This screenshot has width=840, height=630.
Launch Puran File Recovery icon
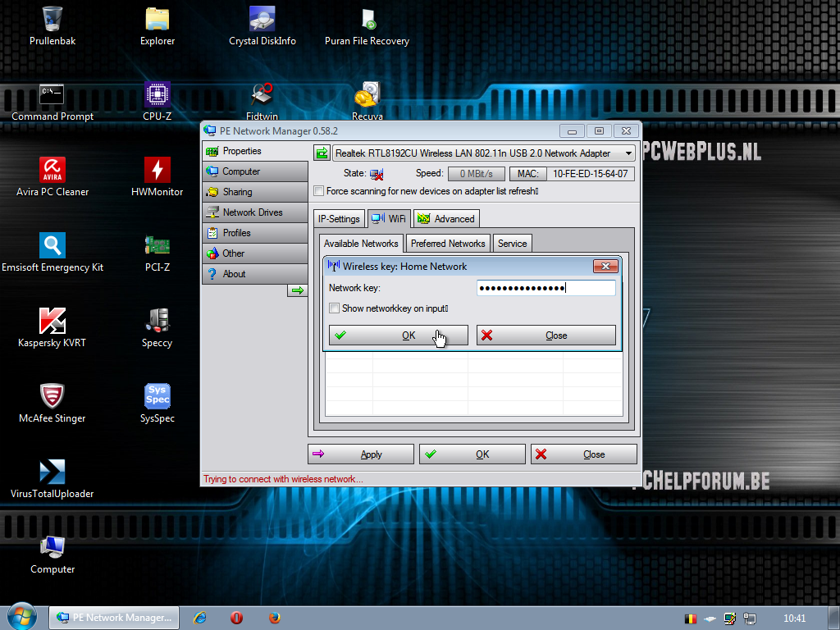tap(367, 25)
